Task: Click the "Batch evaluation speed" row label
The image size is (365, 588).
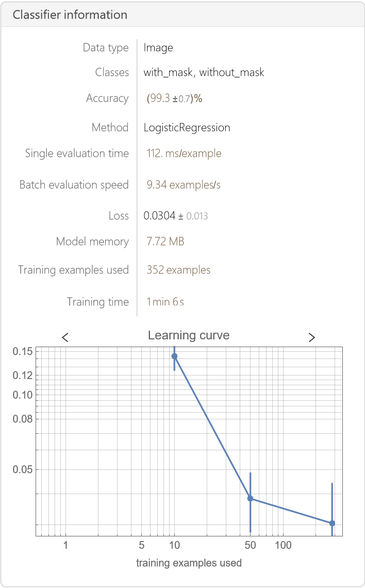Action: click(74, 185)
